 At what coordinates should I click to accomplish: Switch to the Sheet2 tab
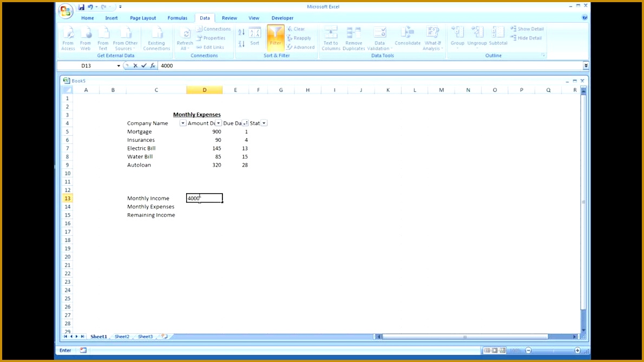coord(122,337)
